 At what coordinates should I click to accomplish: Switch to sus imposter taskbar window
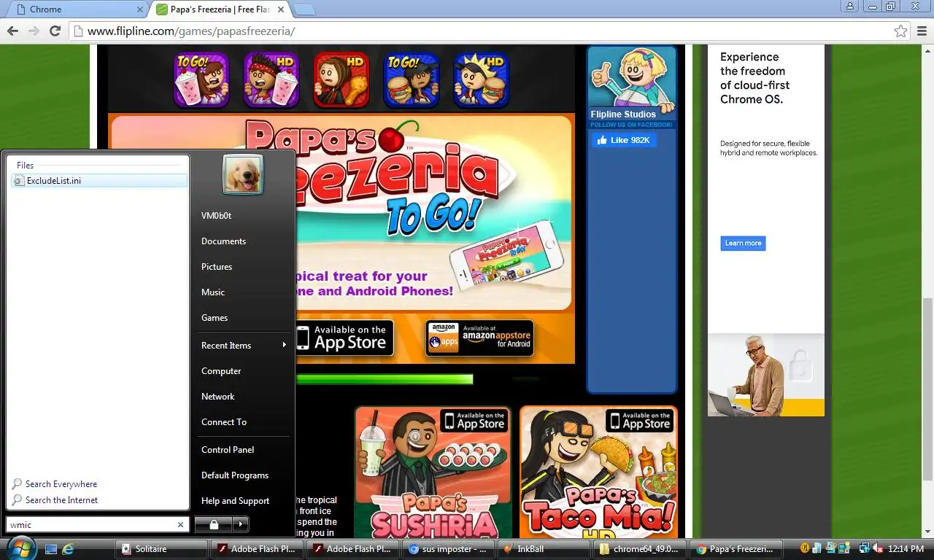449,549
